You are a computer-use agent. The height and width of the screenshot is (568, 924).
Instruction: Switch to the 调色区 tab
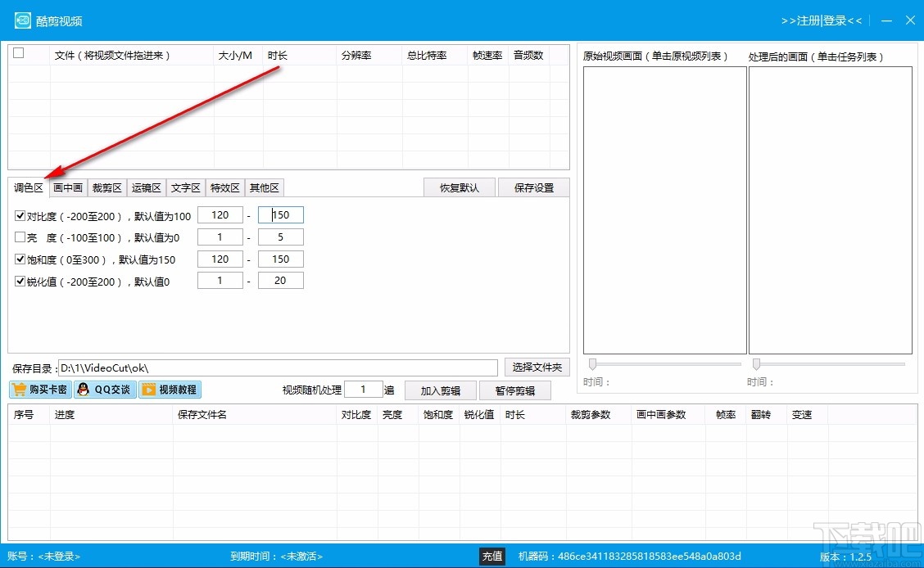[29, 187]
